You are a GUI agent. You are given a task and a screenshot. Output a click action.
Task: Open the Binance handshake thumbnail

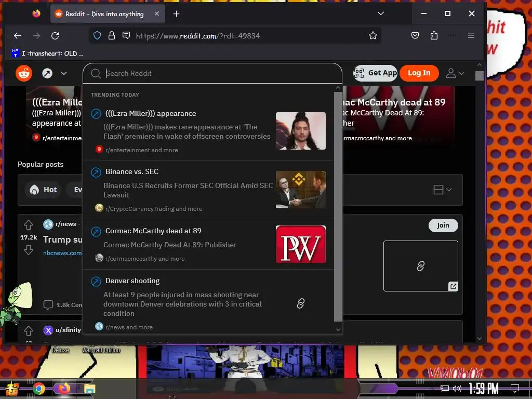pos(301,190)
